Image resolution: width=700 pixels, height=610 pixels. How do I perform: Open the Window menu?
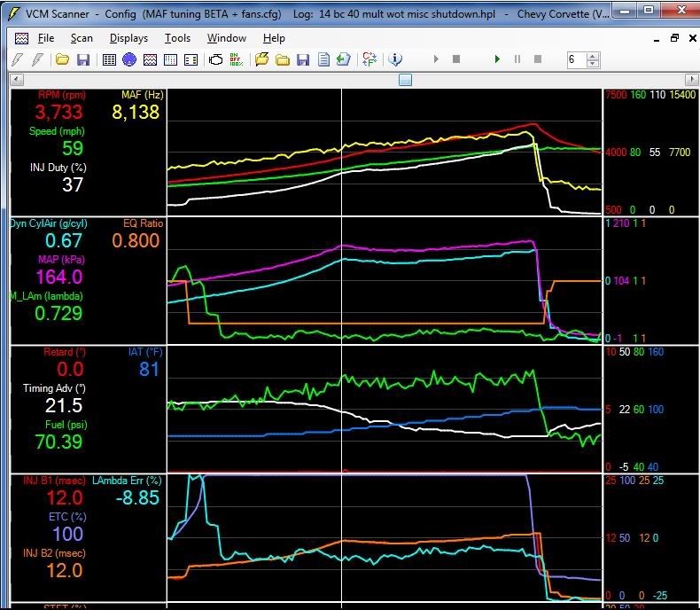coord(227,38)
